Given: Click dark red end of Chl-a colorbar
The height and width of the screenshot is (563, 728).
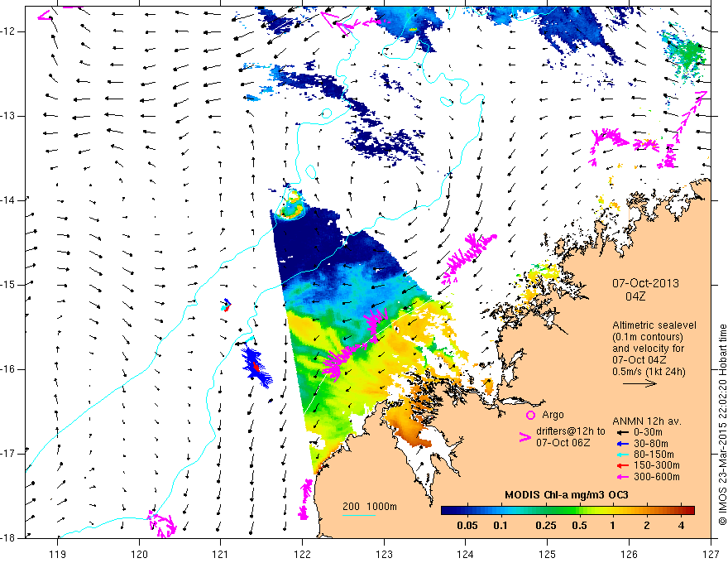Looking at the screenshot, I should (x=689, y=511).
